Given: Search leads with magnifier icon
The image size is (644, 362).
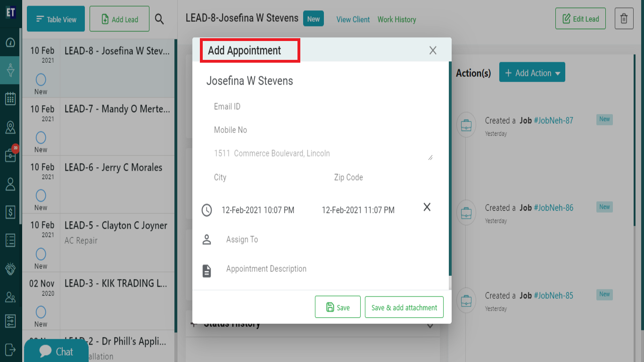Looking at the screenshot, I should 159,19.
